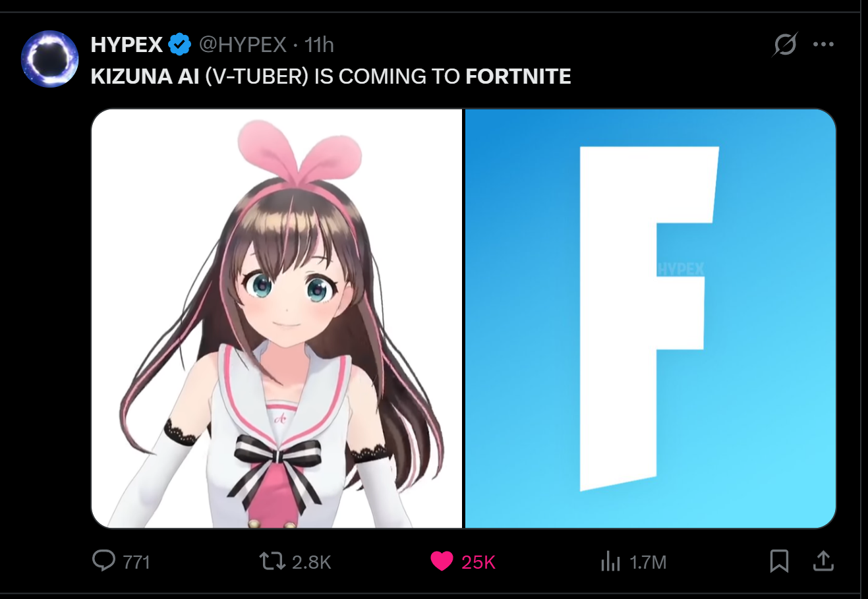The image size is (868, 599).
Task: Open the Fortnite F logo image
Action: (x=651, y=318)
